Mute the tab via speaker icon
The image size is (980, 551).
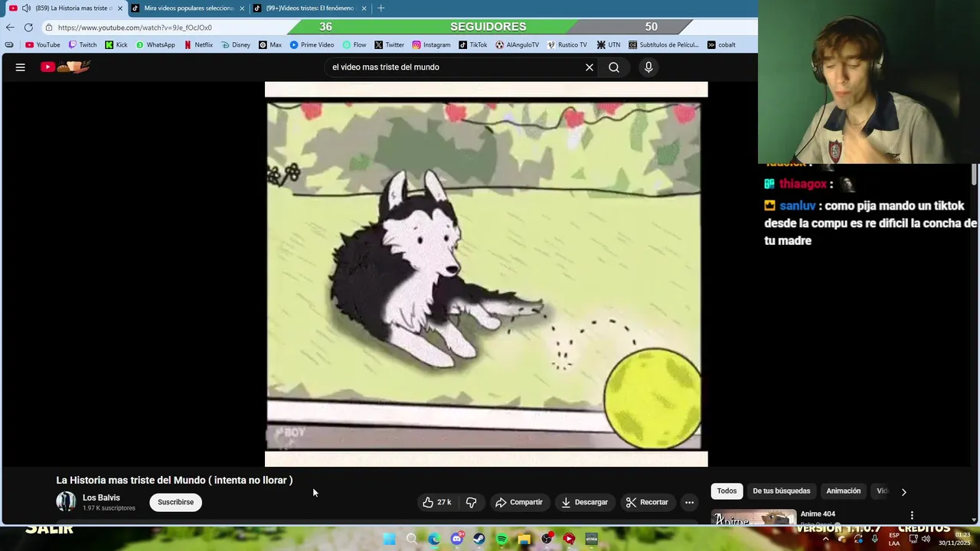coord(27,8)
